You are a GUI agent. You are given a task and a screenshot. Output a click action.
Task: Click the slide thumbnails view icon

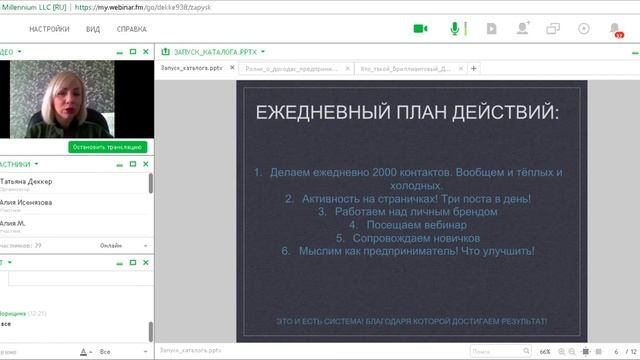pos(599,351)
